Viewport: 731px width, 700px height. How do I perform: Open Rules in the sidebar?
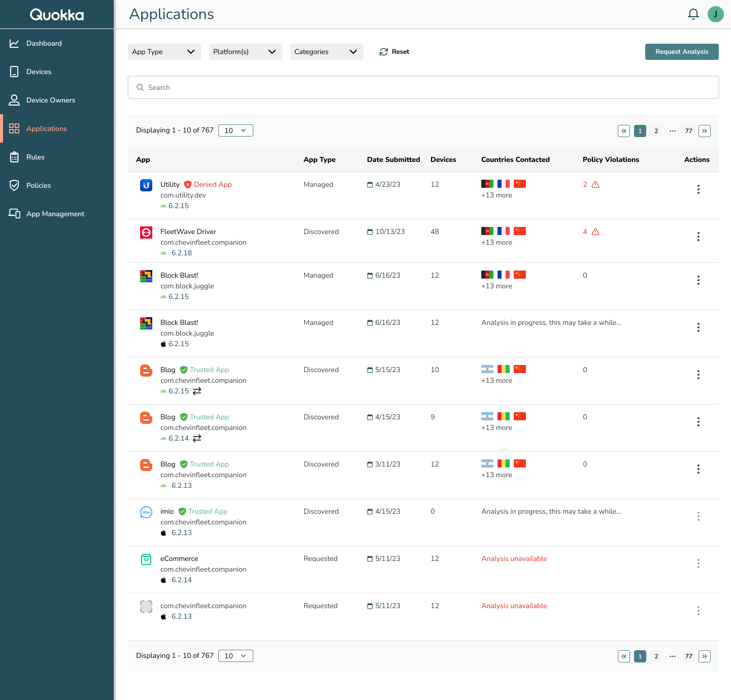pyautogui.click(x=57, y=157)
